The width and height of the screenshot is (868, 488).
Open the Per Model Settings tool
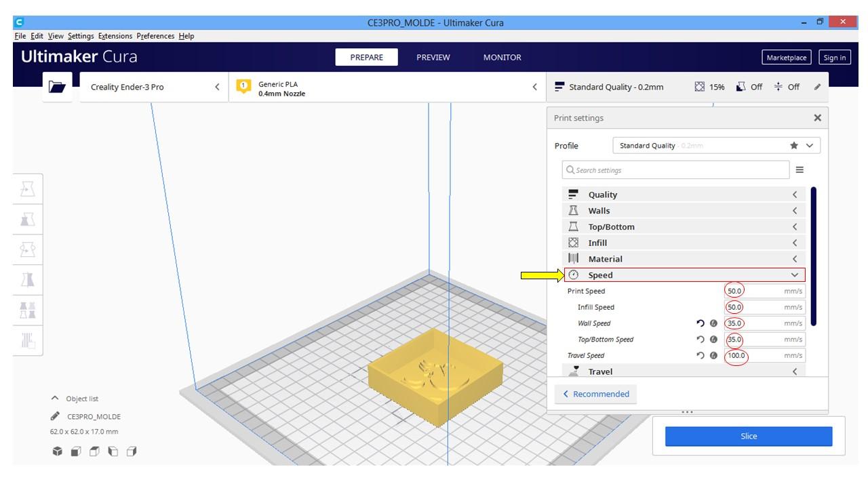pyautogui.click(x=28, y=310)
